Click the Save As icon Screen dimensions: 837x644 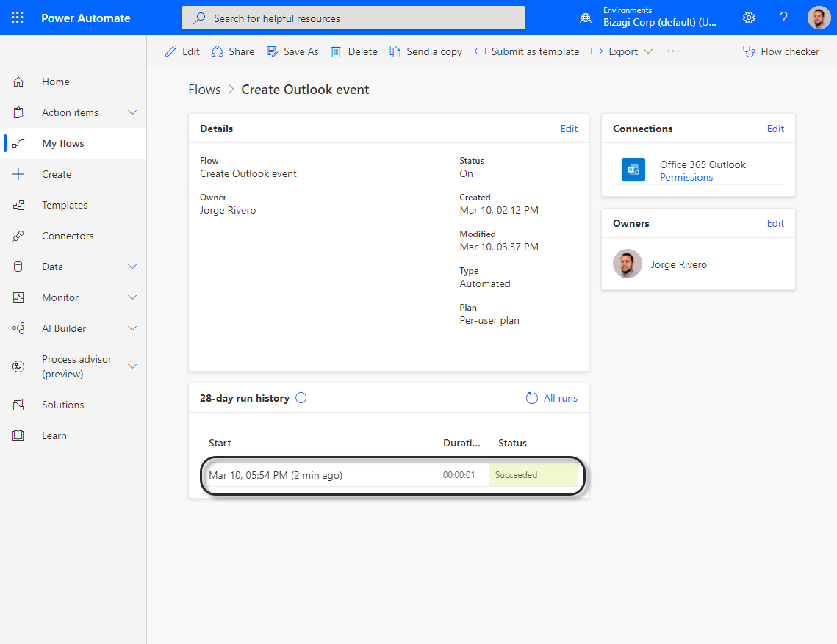(x=272, y=51)
